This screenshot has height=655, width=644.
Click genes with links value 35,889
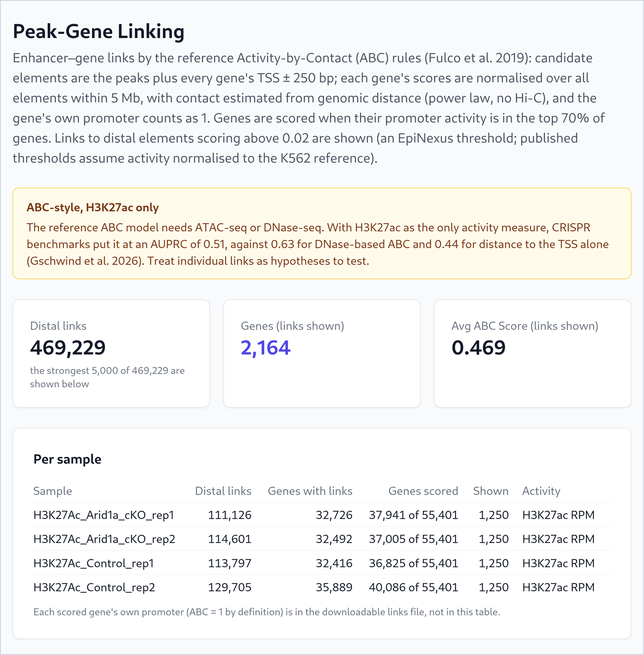[334, 587]
